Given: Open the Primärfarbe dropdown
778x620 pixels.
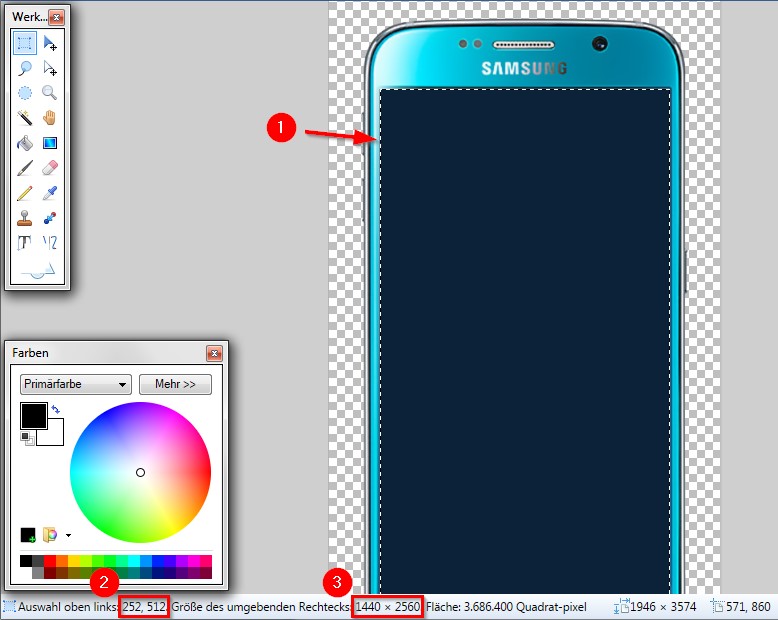Looking at the screenshot, I should pos(76,384).
